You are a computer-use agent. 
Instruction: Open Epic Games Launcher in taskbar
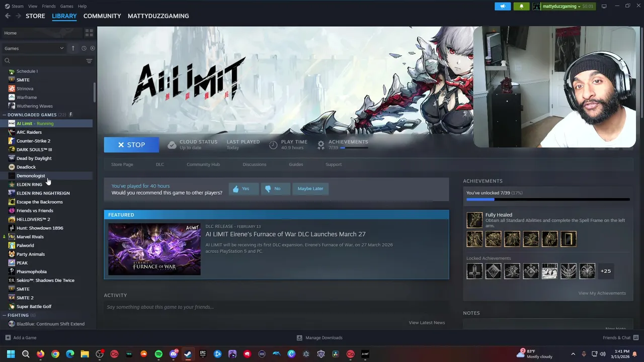coord(203,354)
